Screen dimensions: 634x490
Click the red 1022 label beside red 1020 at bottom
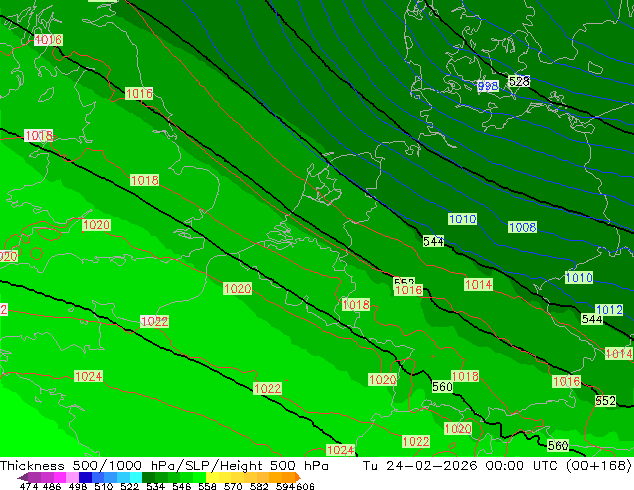(416, 442)
